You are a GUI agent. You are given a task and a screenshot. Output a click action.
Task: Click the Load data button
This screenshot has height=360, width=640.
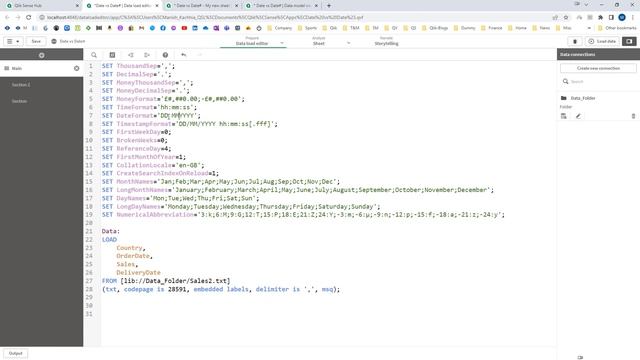click(x=602, y=41)
